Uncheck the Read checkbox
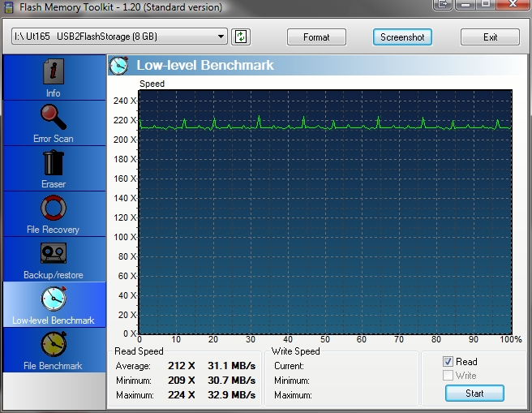 click(448, 362)
